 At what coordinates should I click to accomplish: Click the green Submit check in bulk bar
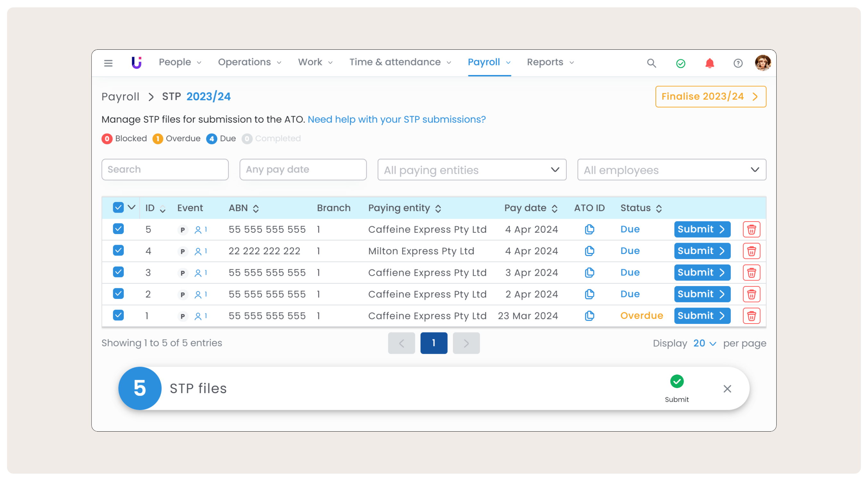tap(677, 382)
